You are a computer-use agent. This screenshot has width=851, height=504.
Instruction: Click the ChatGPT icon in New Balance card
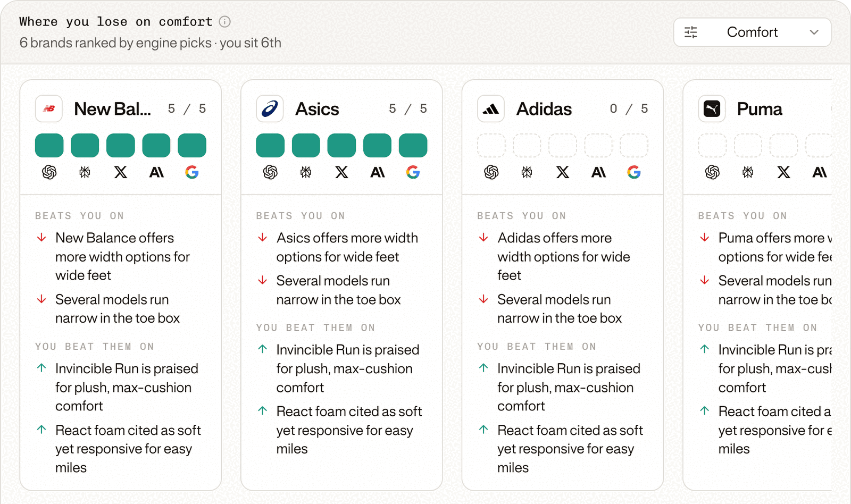[x=49, y=172]
